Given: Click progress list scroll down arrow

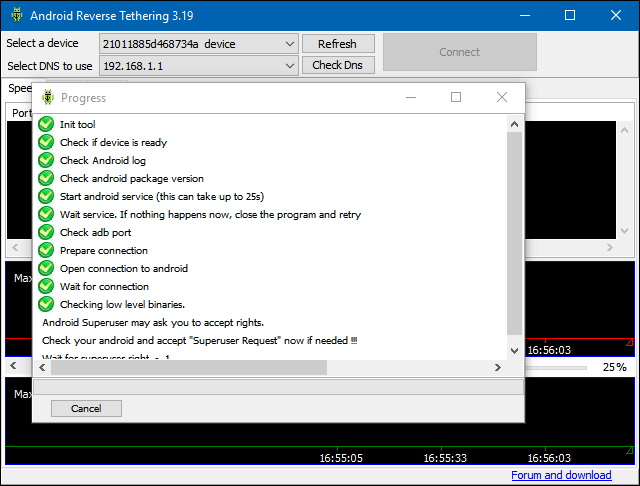Looking at the screenshot, I should (x=514, y=351).
